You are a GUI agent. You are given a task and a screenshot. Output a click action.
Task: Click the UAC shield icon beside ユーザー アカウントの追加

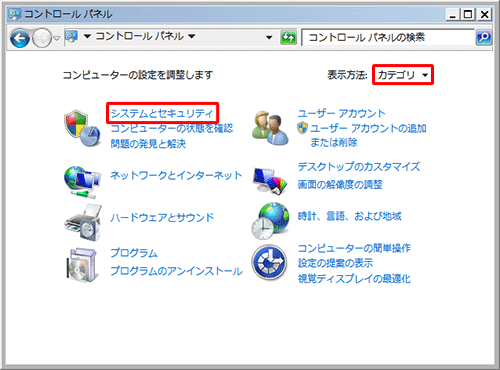(x=302, y=128)
